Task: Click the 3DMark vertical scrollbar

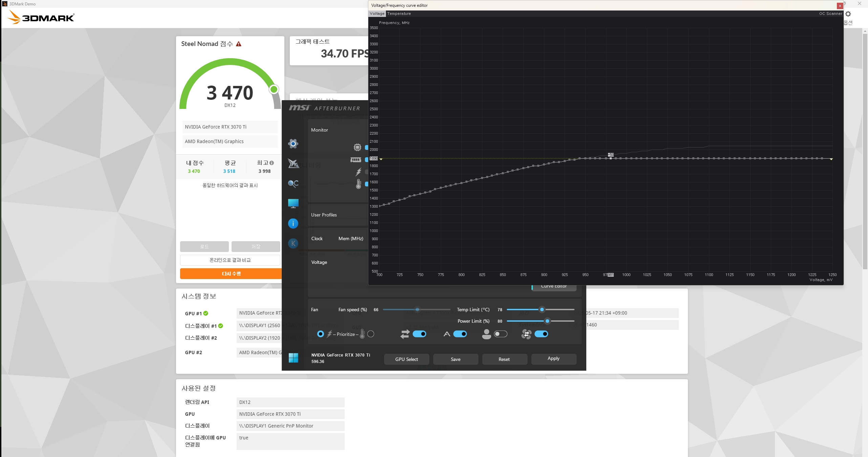Action: [865, 152]
